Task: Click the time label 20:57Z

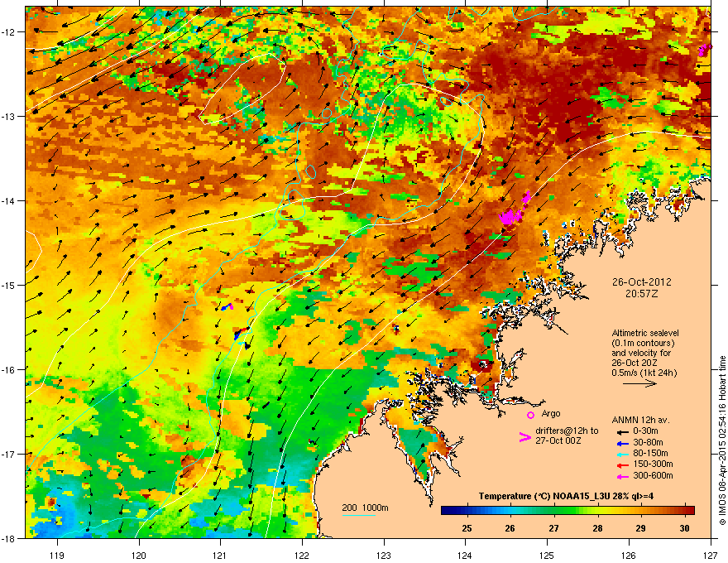Action: [x=641, y=294]
